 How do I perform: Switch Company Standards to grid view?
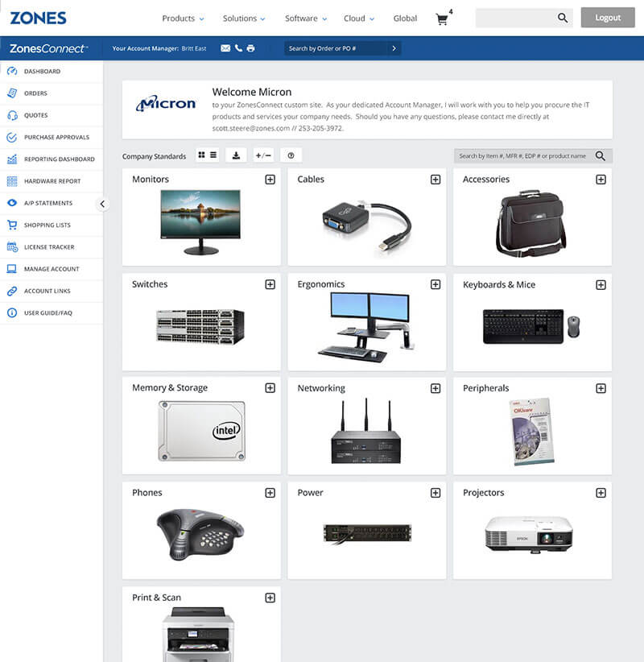pyautogui.click(x=202, y=155)
